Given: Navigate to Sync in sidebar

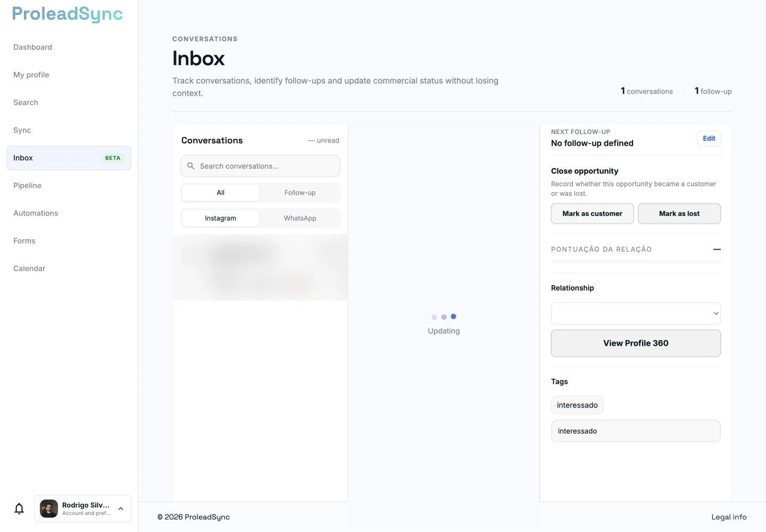Looking at the screenshot, I should tap(22, 130).
